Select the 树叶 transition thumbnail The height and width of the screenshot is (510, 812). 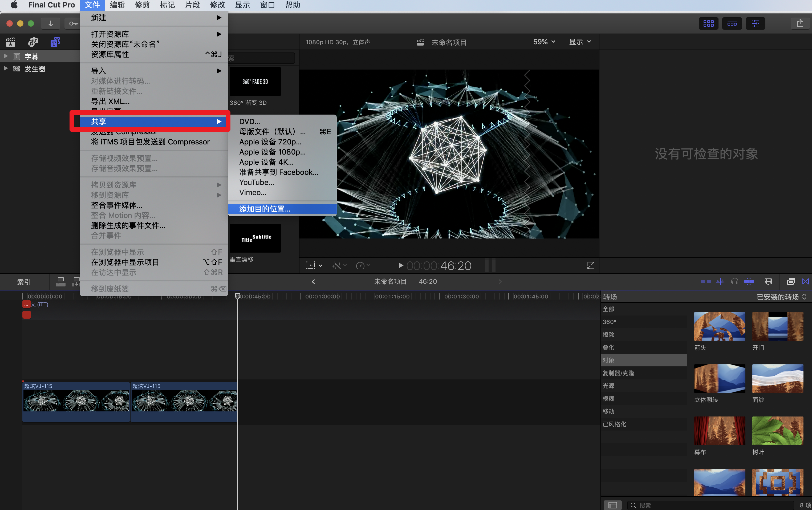(x=778, y=431)
